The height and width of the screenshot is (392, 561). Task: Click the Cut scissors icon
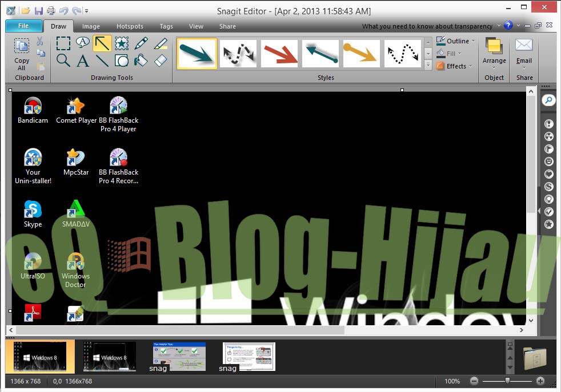[x=40, y=41]
